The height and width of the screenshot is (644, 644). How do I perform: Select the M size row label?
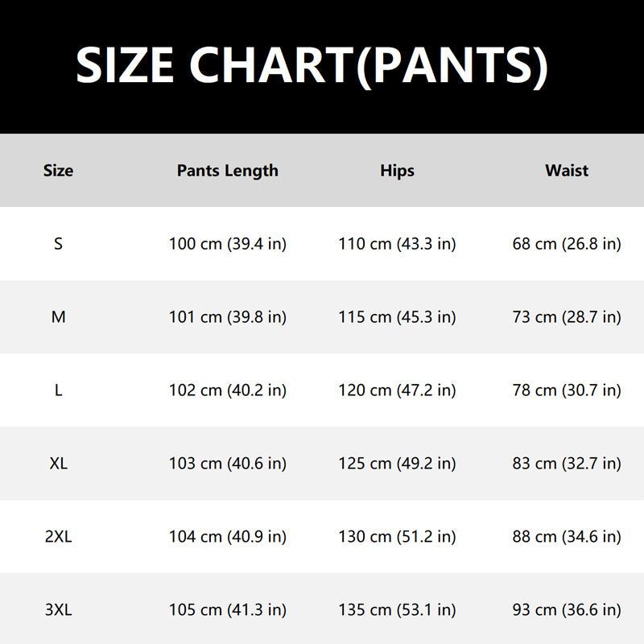pos(58,317)
